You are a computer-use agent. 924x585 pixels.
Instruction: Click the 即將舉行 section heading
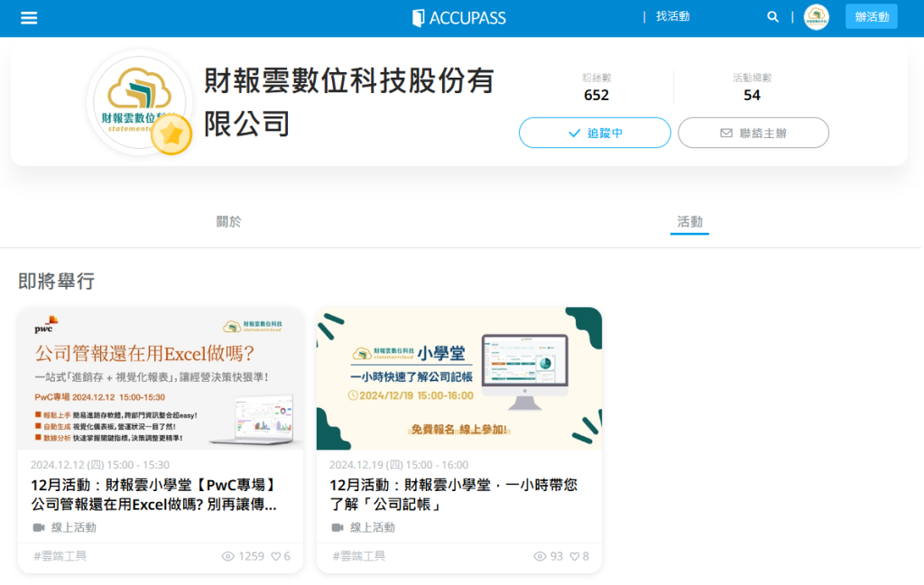point(57,281)
